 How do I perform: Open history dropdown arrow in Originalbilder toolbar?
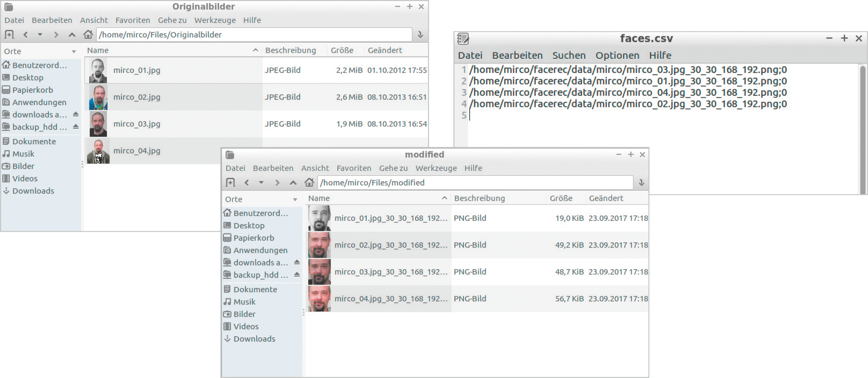40,35
